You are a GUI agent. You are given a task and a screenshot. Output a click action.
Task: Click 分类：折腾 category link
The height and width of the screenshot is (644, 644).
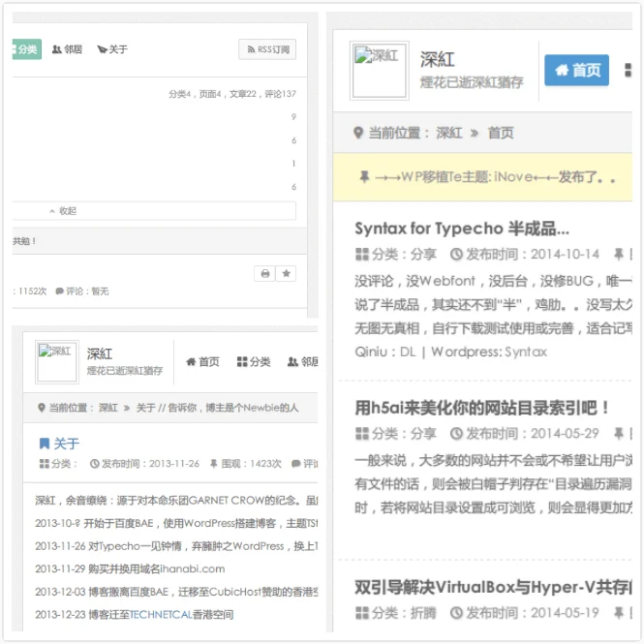click(x=404, y=613)
